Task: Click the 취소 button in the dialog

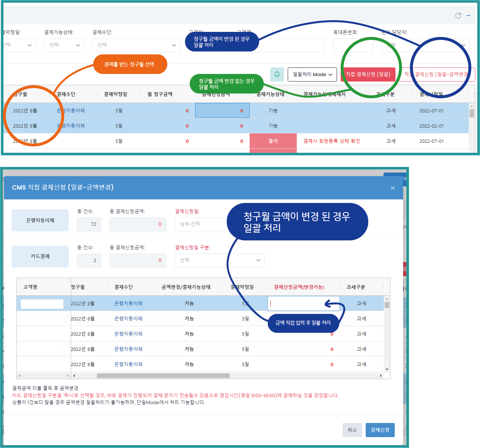Action: pyautogui.click(x=352, y=430)
